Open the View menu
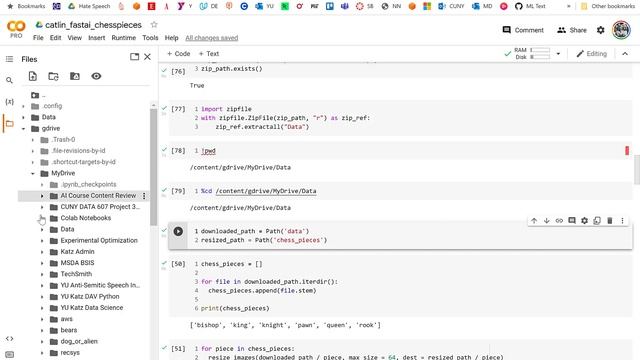 [x=74, y=38]
